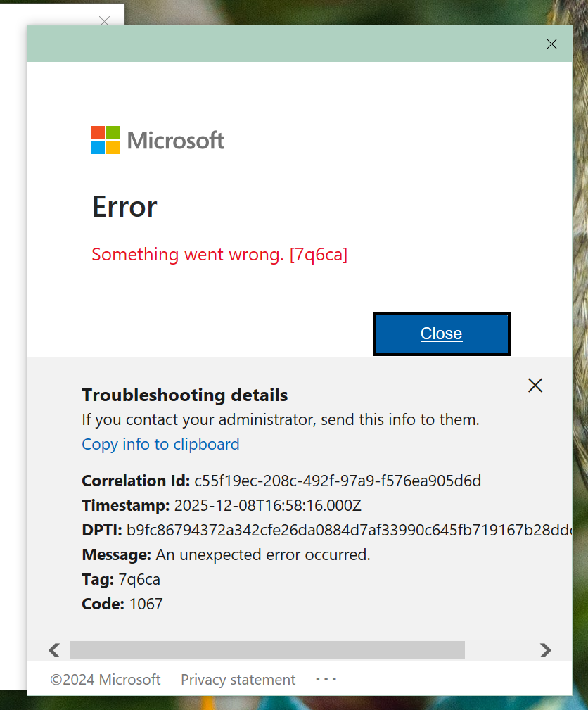Screen dimensions: 588x710
Task: Click the green dialog title bar
Action: [x=281, y=44]
